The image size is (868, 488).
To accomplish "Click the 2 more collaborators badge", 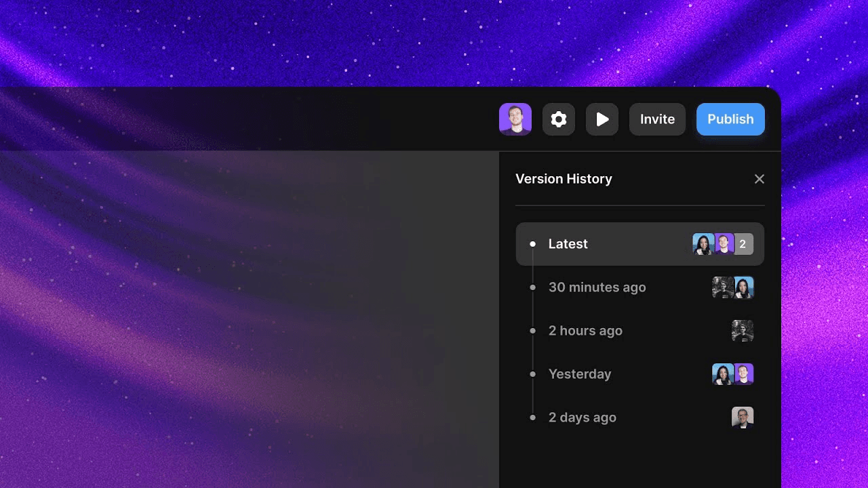I will click(x=743, y=244).
